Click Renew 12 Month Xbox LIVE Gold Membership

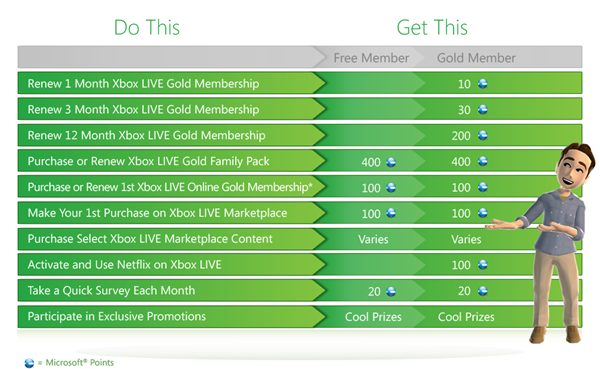click(146, 135)
